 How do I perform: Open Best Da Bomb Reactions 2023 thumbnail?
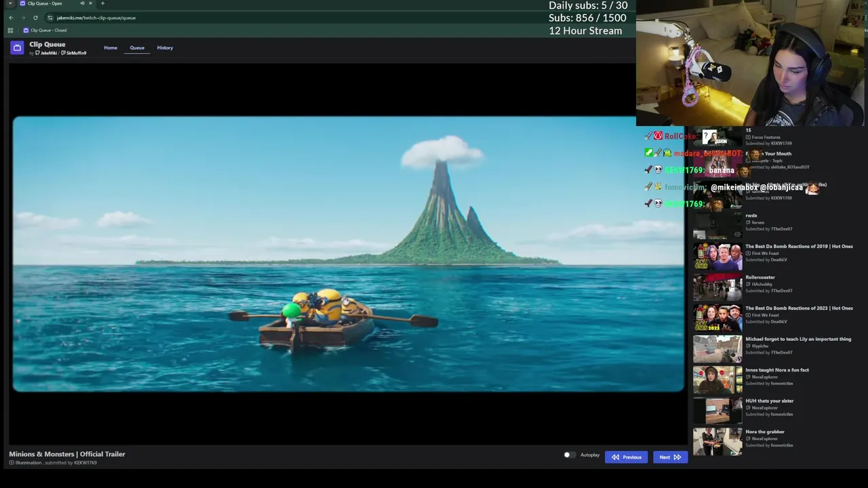click(717, 318)
